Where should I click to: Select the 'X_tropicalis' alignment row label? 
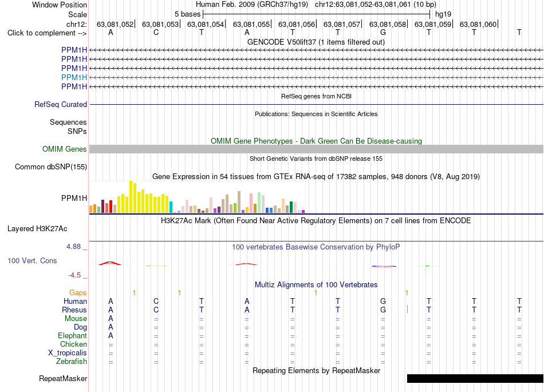point(68,353)
